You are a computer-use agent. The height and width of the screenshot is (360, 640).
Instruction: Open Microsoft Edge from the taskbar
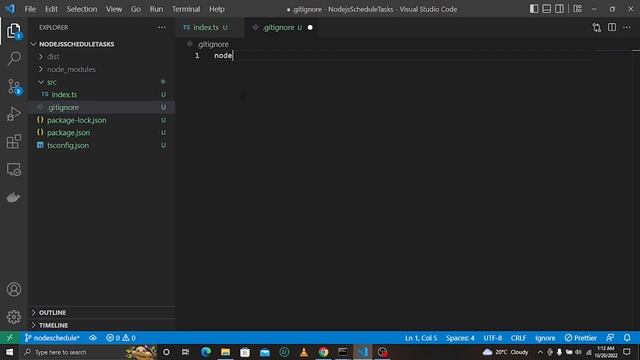[x=206, y=352]
